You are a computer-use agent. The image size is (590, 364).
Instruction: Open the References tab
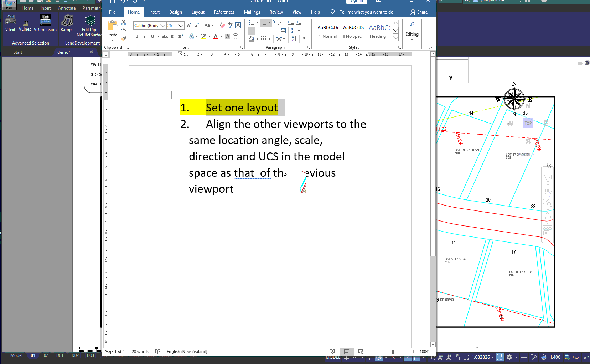224,12
